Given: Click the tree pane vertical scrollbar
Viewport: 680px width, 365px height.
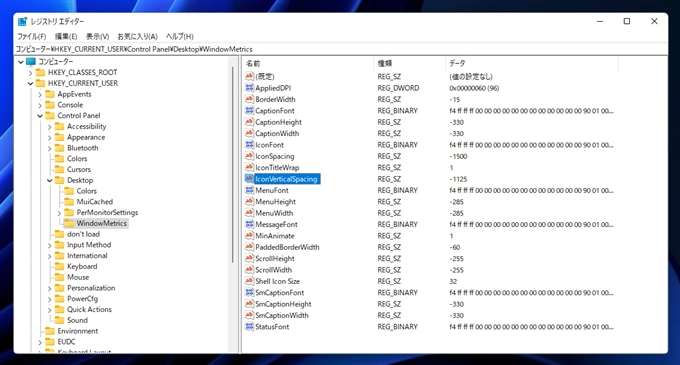Looking at the screenshot, I should 233,165.
